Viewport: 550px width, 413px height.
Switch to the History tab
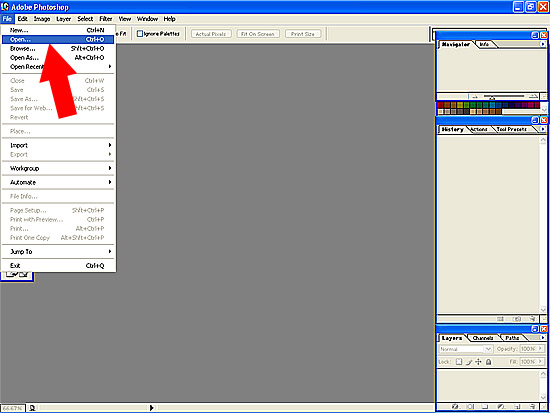click(452, 129)
